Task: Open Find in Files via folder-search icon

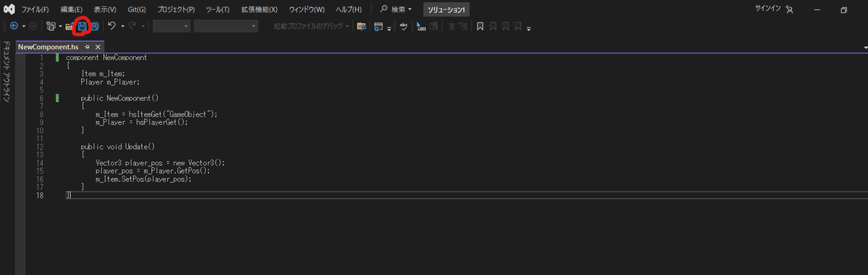Action: 361,27
